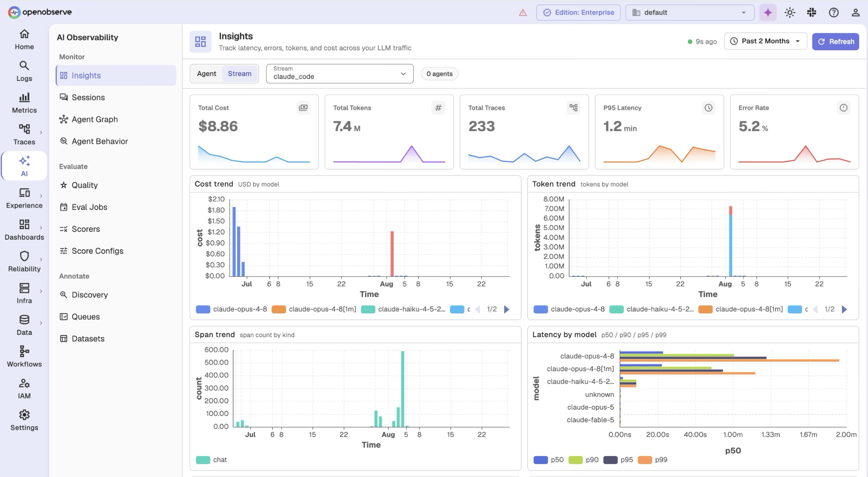
Task: Click the Total Cost card icon
Action: tap(303, 108)
